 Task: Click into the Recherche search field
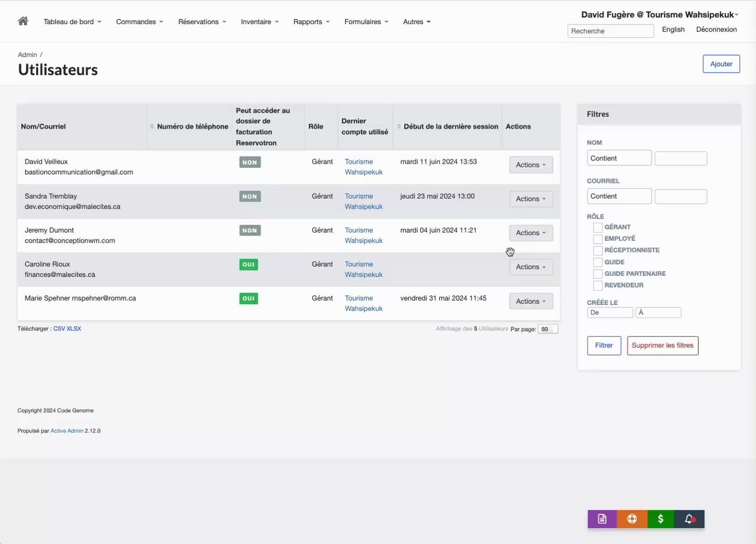tap(611, 31)
